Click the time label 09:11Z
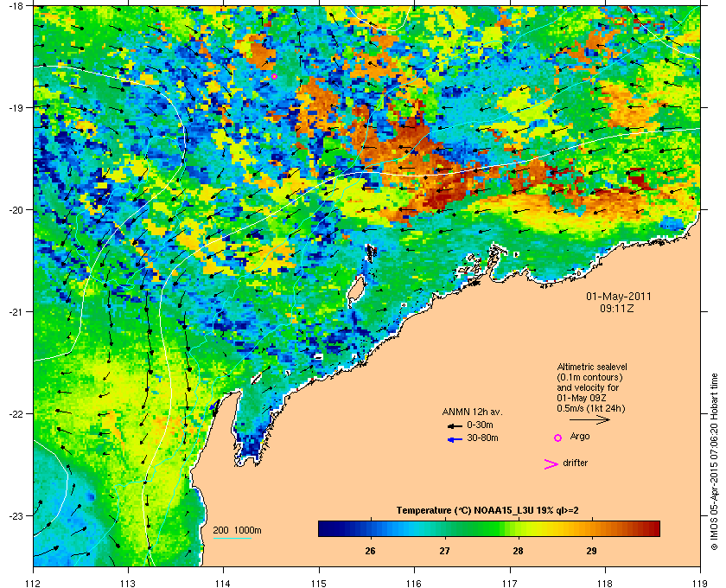726x588 pixels. click(x=617, y=308)
